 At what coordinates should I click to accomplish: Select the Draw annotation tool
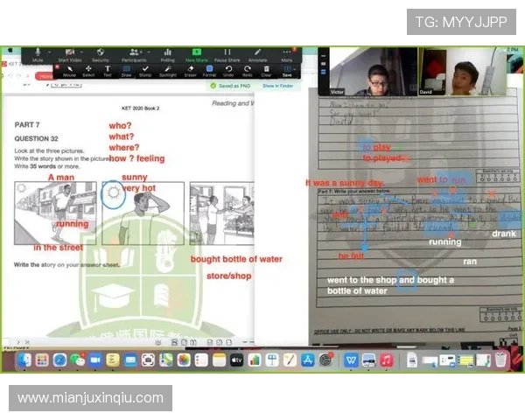(x=126, y=70)
